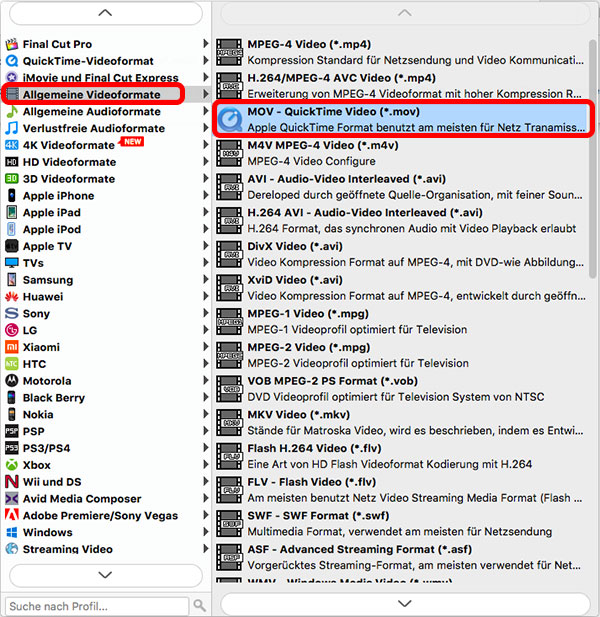Open the PSP category
600x617 pixels.
pos(106,431)
